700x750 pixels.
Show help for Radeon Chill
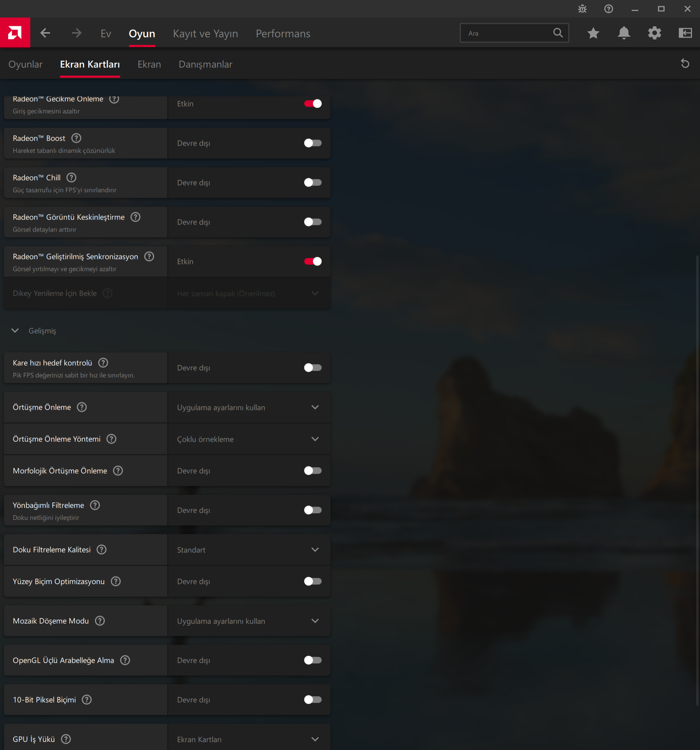pyautogui.click(x=71, y=177)
